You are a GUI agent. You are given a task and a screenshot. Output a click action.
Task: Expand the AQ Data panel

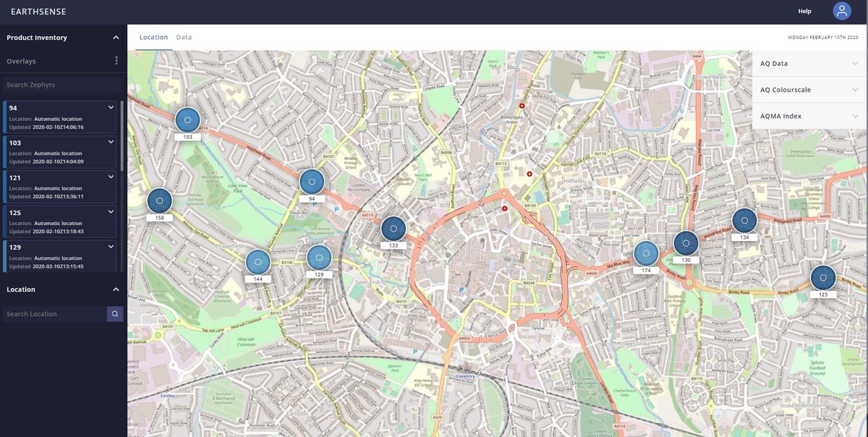pyautogui.click(x=809, y=64)
